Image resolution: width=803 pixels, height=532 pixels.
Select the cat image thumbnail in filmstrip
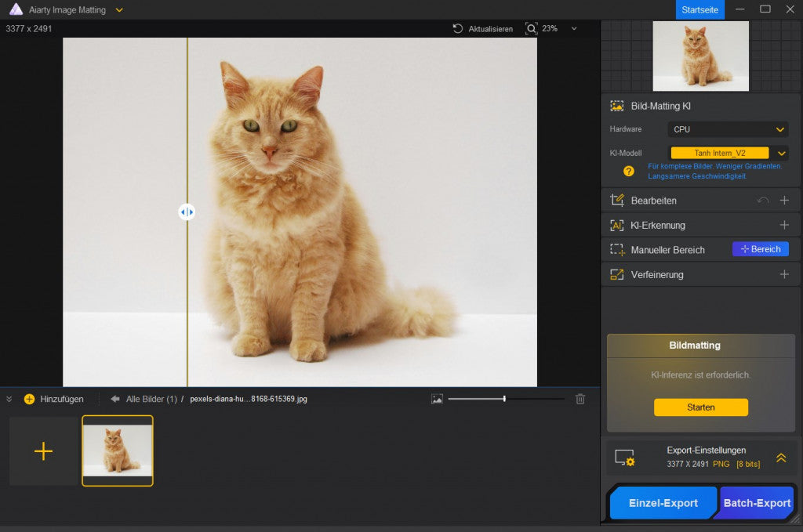pyautogui.click(x=118, y=451)
